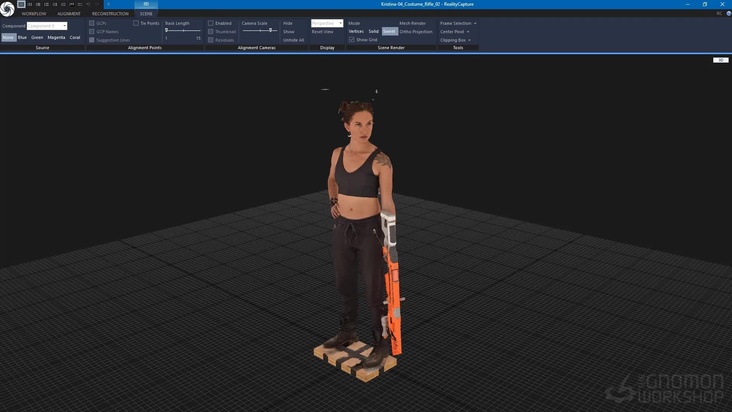Expand the Frame Selection dropdown
Viewport: 732px width, 412px height.
458,23
